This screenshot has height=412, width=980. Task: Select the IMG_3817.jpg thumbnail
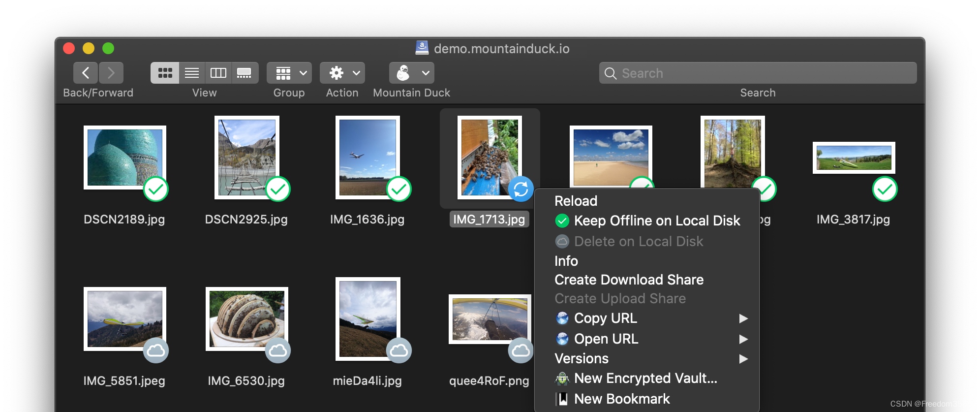[x=854, y=158]
